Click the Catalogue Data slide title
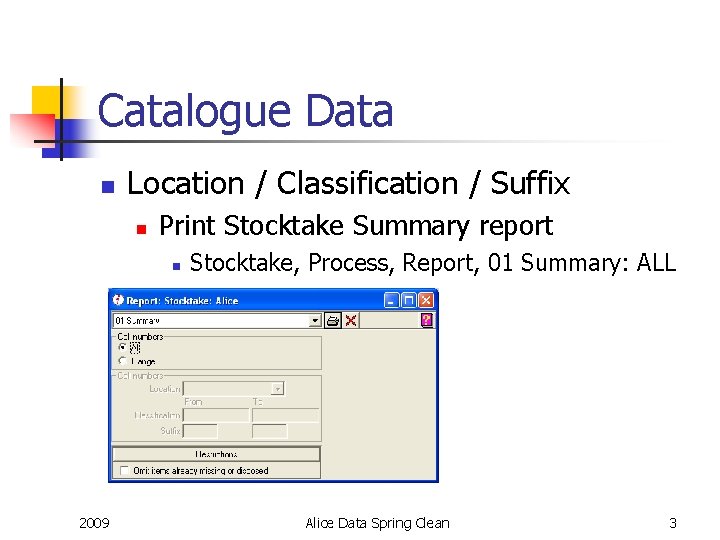 click(245, 111)
